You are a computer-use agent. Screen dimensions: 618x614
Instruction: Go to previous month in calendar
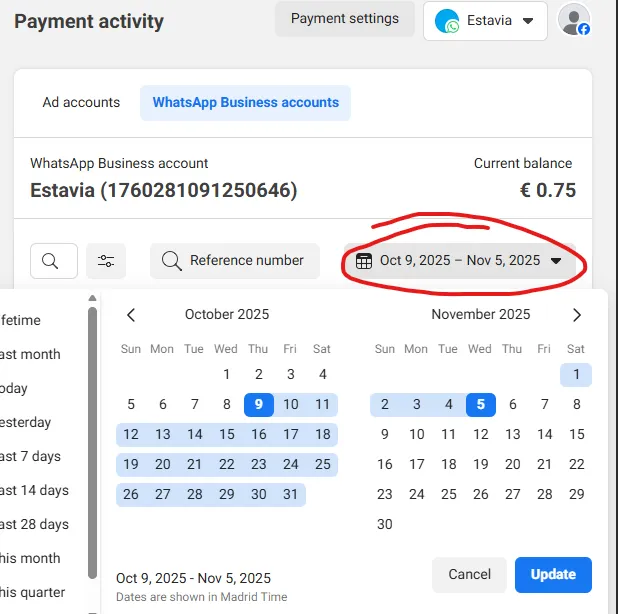(x=131, y=315)
